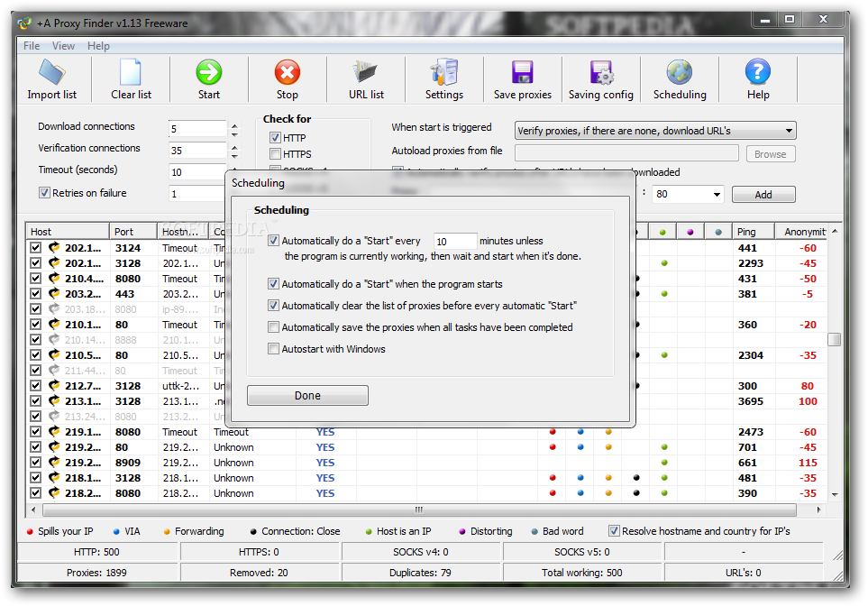The image size is (868, 606).
Task: Increase Verification connections with up spinner
Action: coord(234,147)
